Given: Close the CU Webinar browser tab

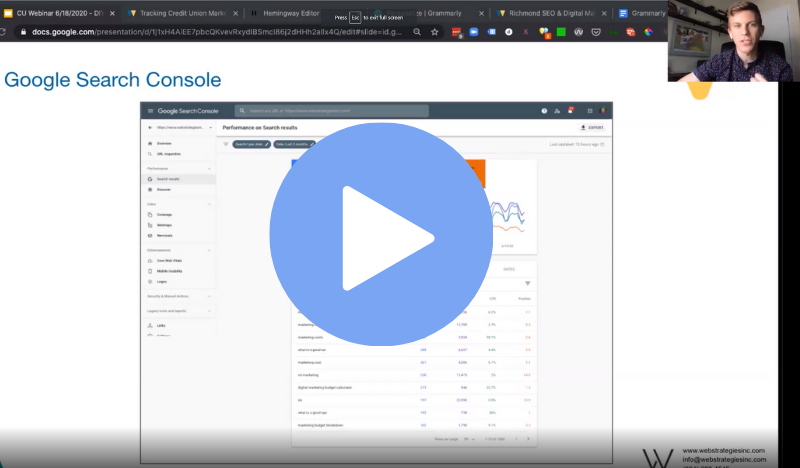Looking at the screenshot, I should click(112, 13).
